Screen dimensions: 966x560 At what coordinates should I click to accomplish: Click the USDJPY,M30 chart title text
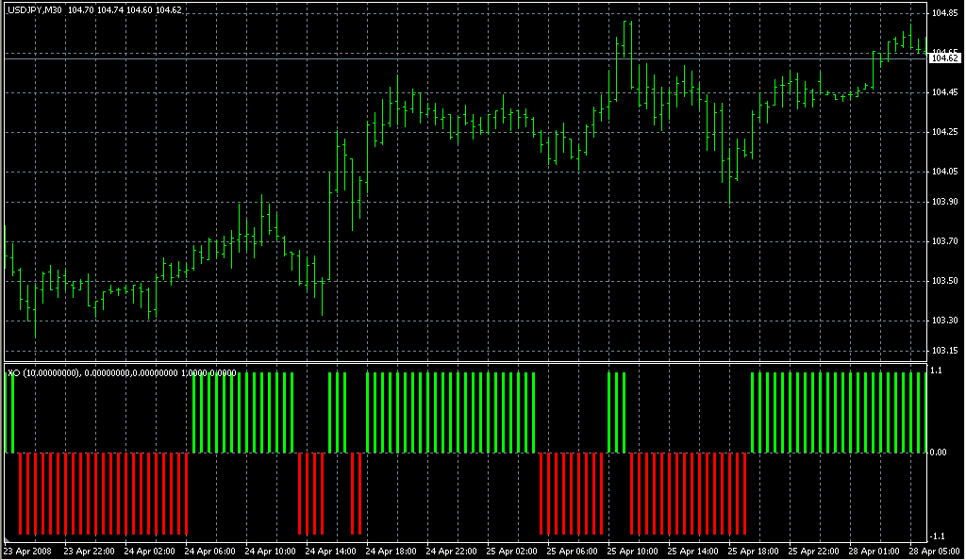35,9
